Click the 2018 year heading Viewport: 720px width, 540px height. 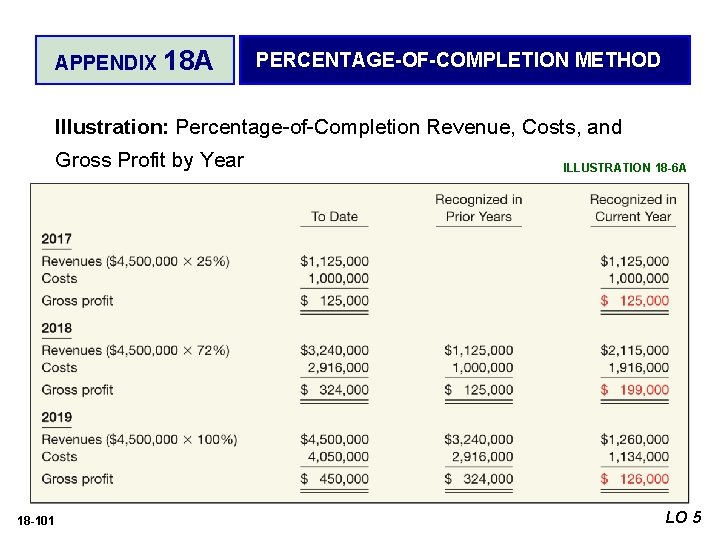(x=57, y=328)
